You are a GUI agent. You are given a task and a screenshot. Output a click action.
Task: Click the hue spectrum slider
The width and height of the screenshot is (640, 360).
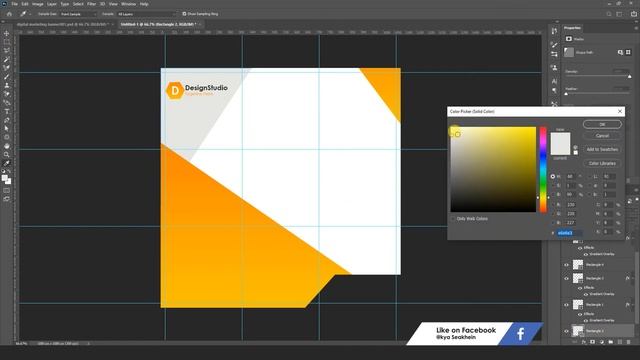(543, 169)
